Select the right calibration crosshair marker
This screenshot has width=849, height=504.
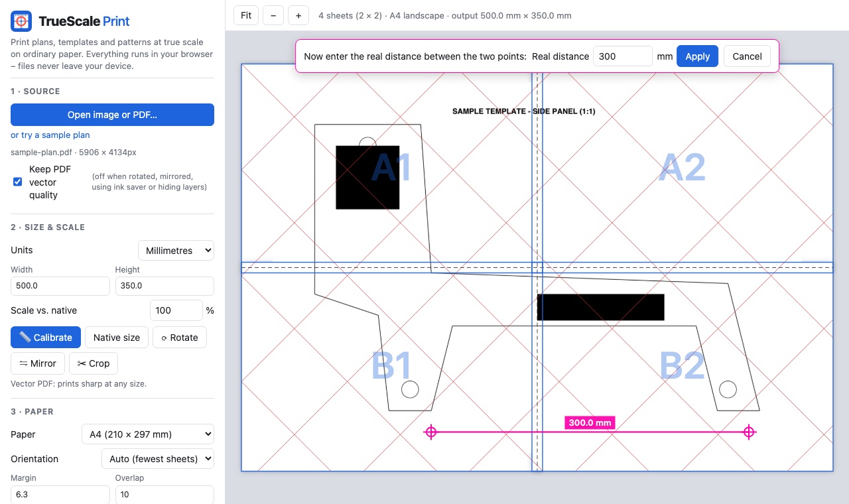coord(749,432)
